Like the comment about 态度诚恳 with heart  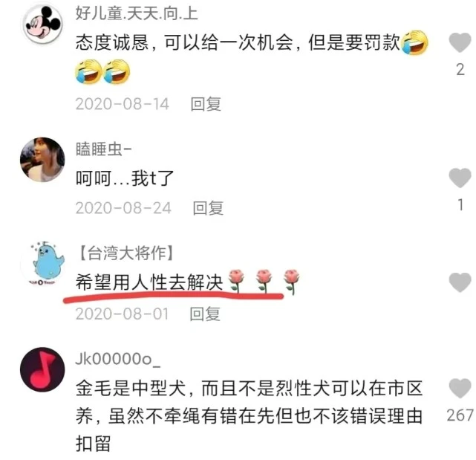[x=460, y=42]
